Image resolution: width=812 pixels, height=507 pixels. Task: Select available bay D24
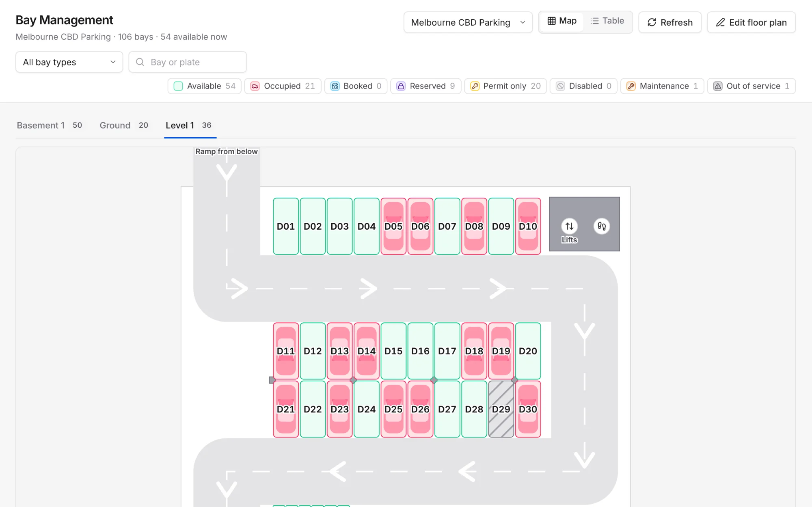(367, 409)
